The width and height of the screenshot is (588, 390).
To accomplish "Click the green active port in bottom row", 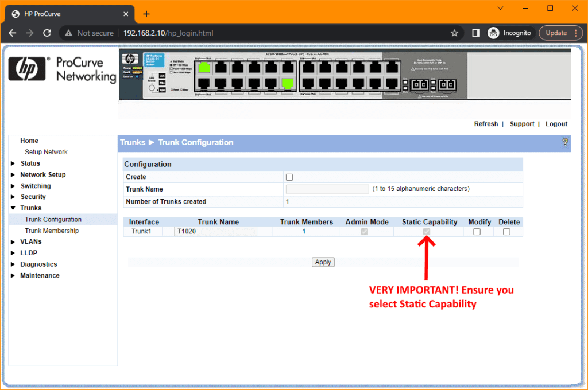I will (x=287, y=84).
